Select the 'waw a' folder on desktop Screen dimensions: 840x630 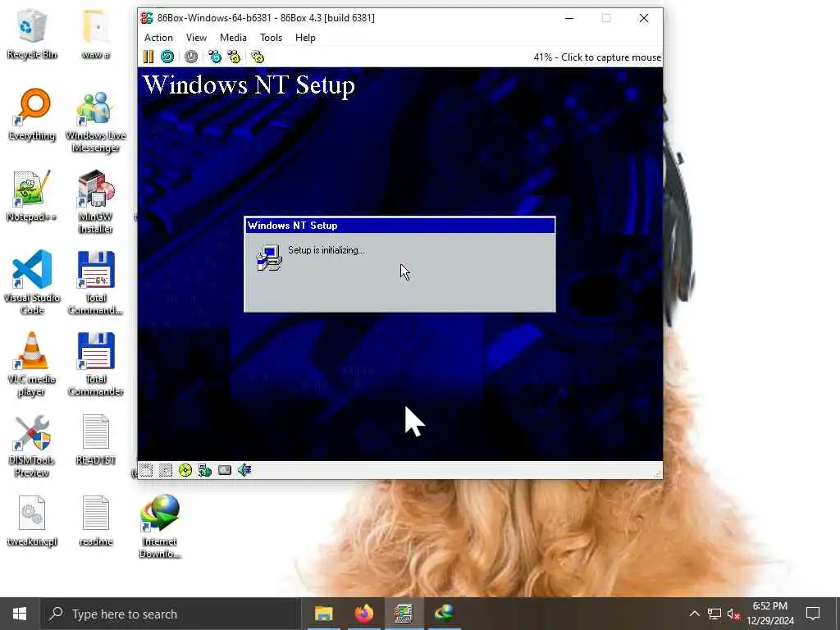coord(96,33)
